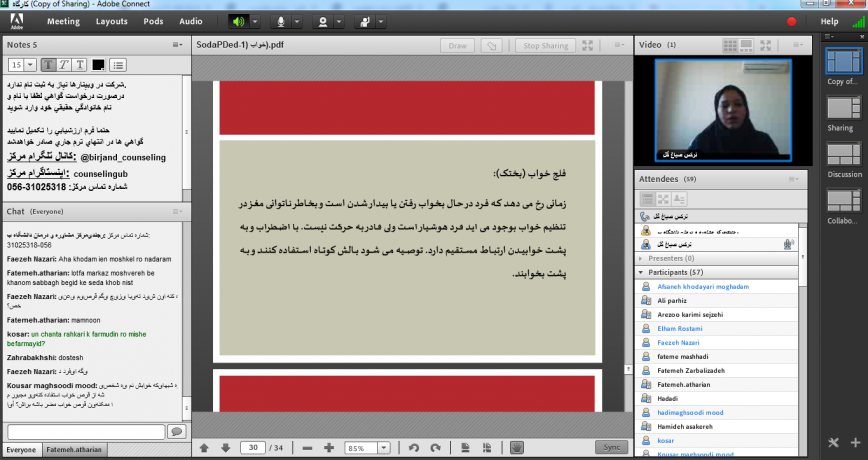Screen dimensions: 868x460
Task: Open the Notes text color swatch
Action: tap(100, 65)
